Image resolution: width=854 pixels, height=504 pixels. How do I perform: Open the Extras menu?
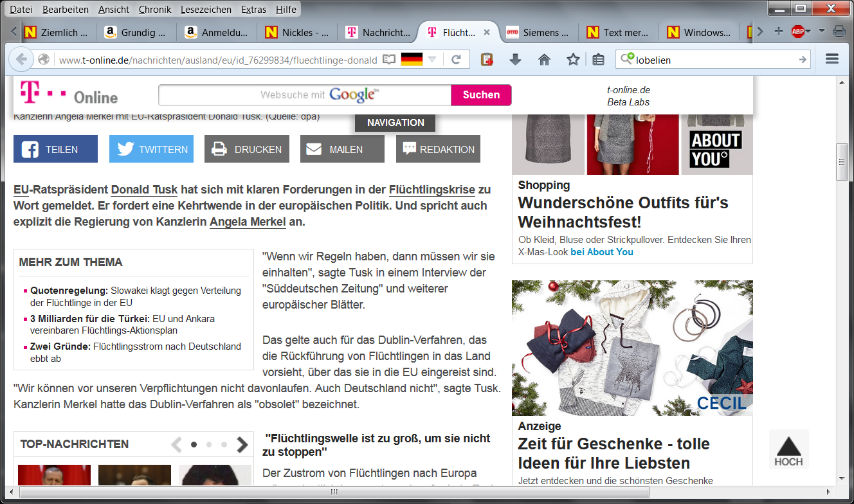254,10
